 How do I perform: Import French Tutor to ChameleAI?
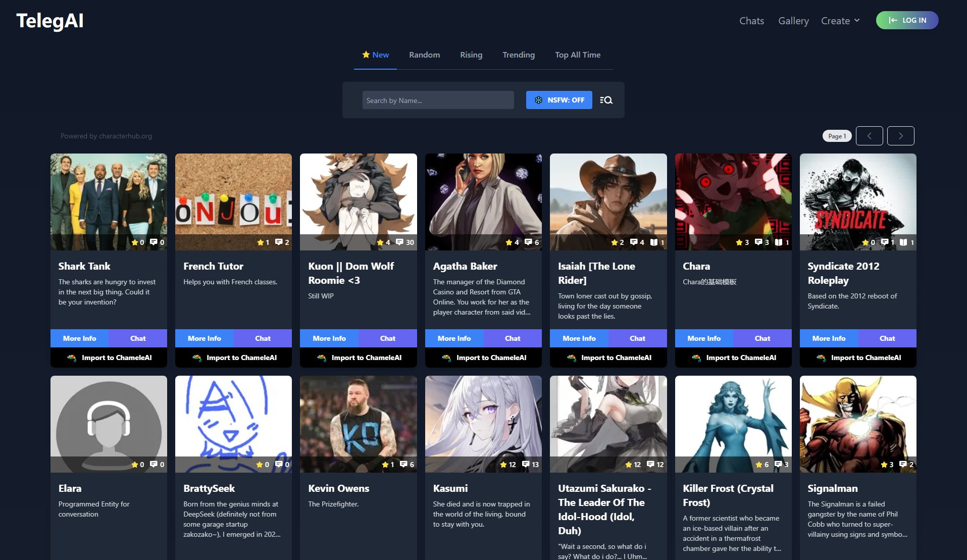[233, 358]
